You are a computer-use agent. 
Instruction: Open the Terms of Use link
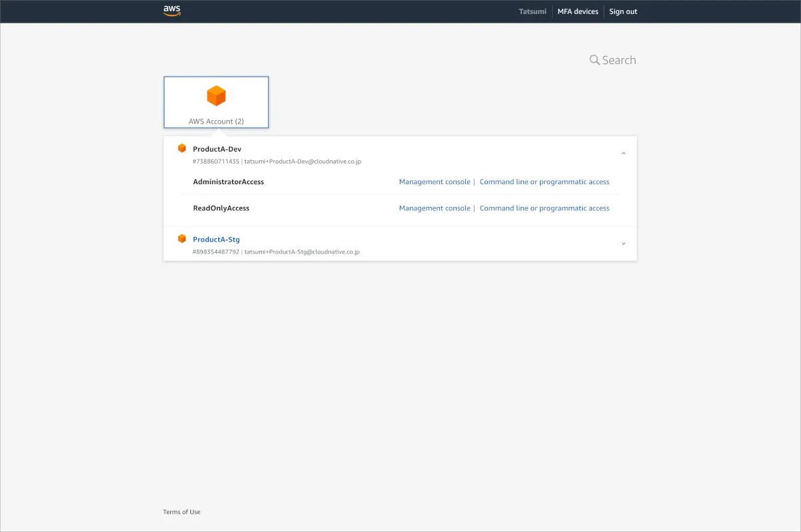click(182, 512)
